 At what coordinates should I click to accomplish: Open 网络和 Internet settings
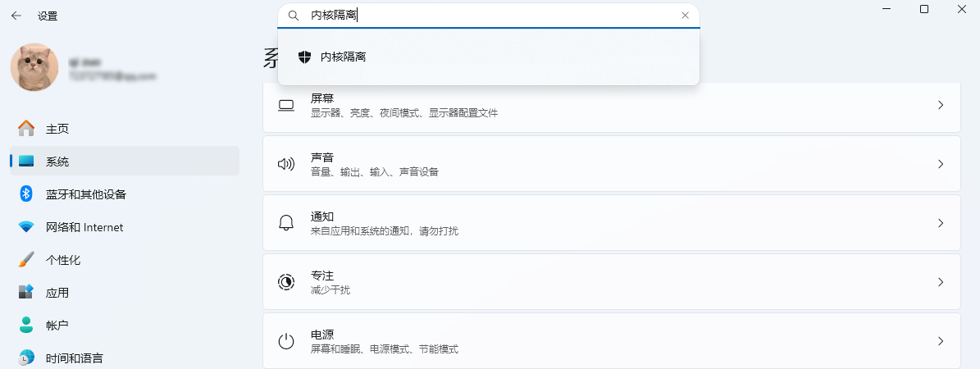84,227
